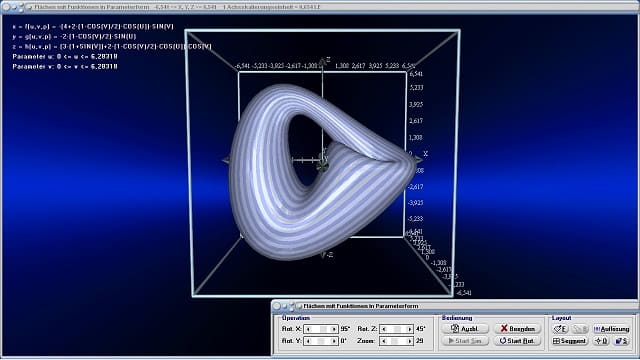This screenshot has height=360, width=640.
Task: Click the Rot. Z scrollbar thumb
Action: pyautogui.click(x=397, y=329)
